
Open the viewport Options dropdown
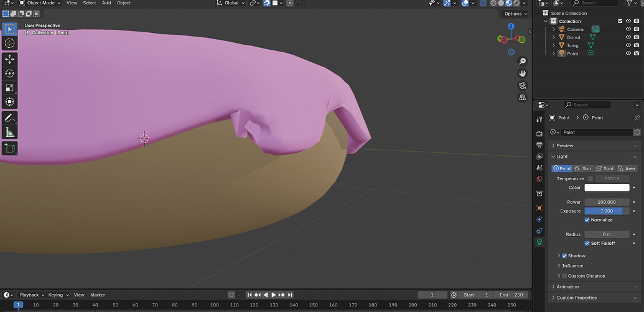[x=515, y=14]
